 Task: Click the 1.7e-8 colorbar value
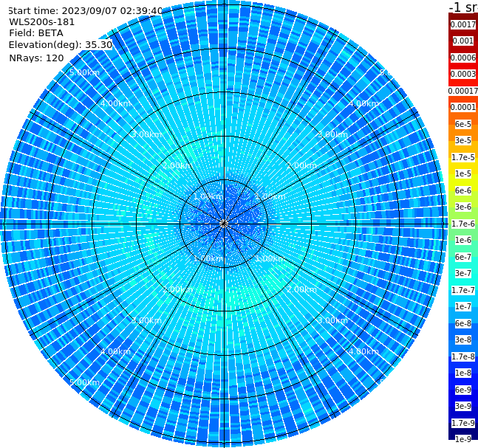[x=463, y=356]
